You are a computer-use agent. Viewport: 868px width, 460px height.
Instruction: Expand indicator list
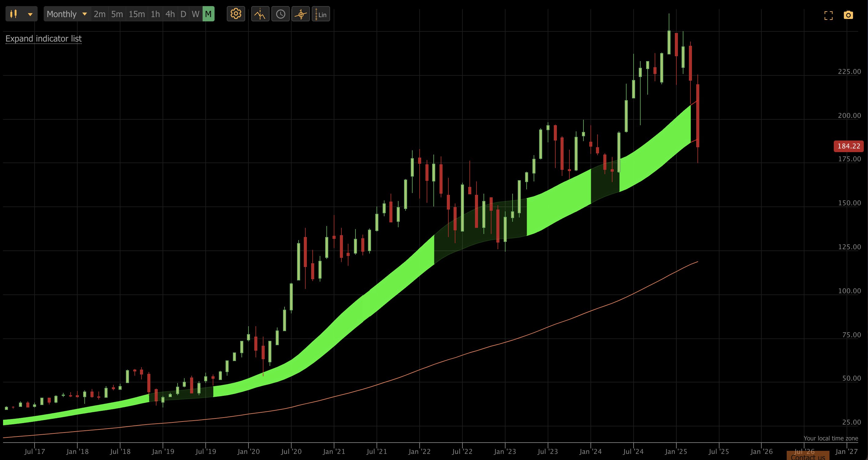click(x=43, y=39)
